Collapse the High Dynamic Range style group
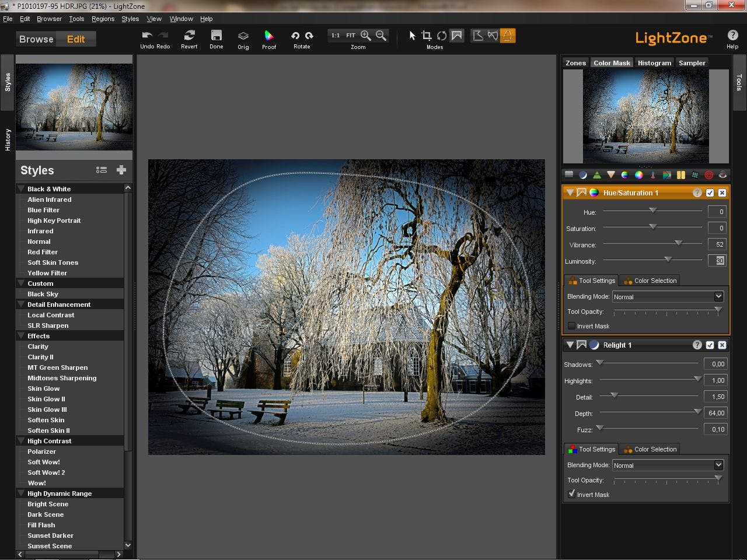 tap(22, 494)
